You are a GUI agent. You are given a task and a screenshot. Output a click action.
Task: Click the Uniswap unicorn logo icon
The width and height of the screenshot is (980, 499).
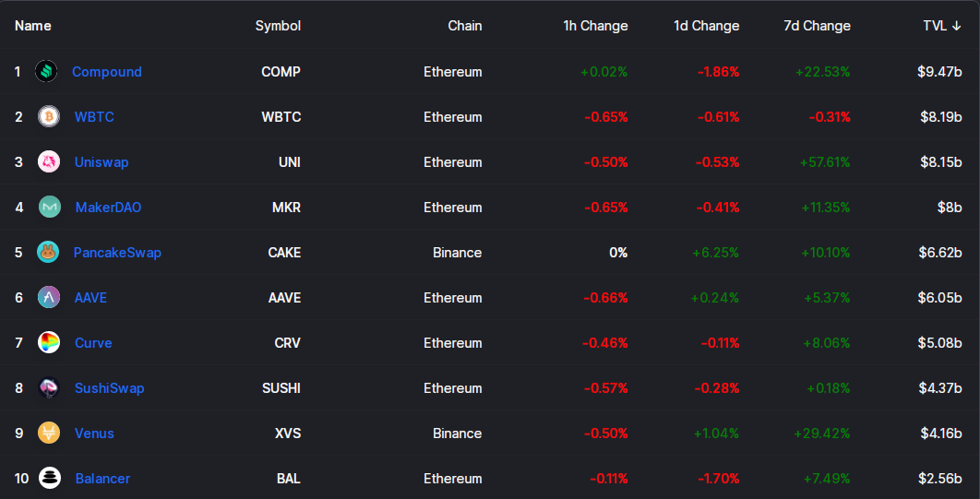(49, 161)
